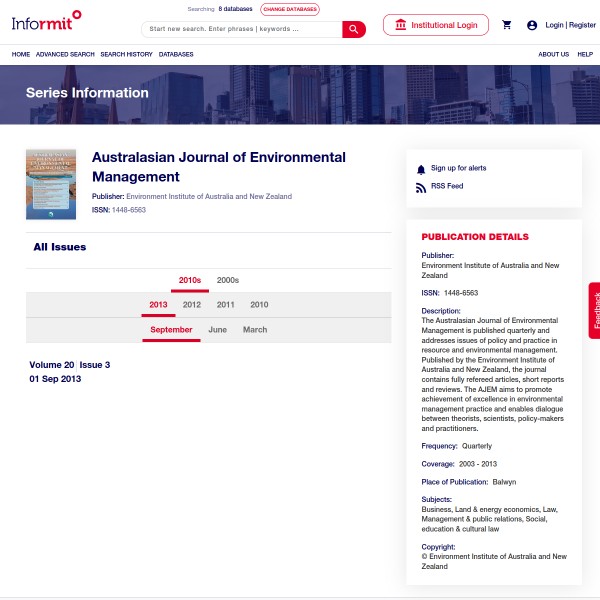Image resolution: width=600 pixels, height=600 pixels.
Task: Select the June issue tab
Action: click(217, 330)
